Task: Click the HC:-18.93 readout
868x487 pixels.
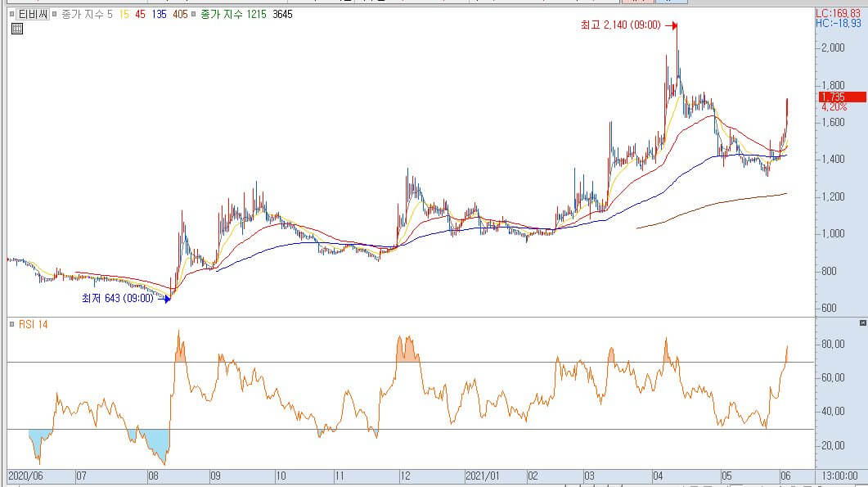Action: click(x=838, y=23)
